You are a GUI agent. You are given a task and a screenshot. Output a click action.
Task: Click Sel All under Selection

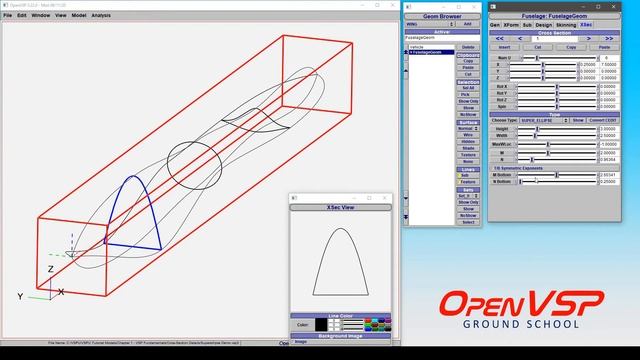[x=468, y=88]
